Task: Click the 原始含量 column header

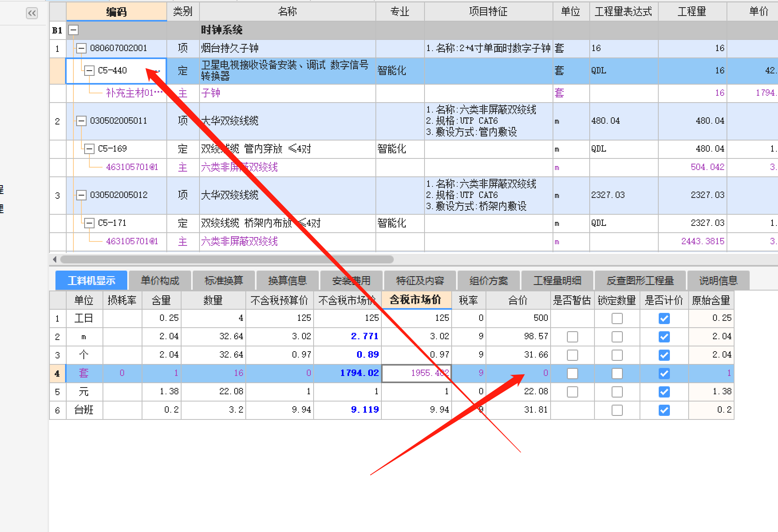Action: click(x=711, y=300)
